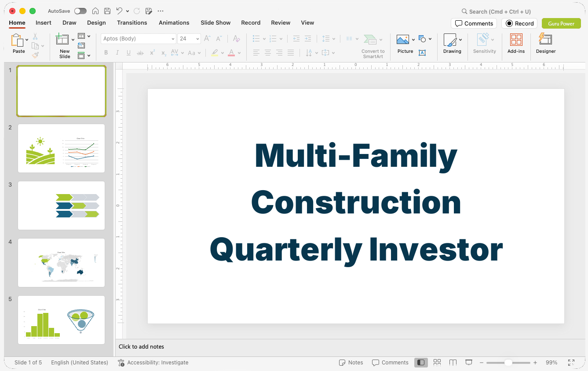Click the Search field in the title bar
Image resolution: width=588 pixels, height=371 pixels.
point(496,11)
